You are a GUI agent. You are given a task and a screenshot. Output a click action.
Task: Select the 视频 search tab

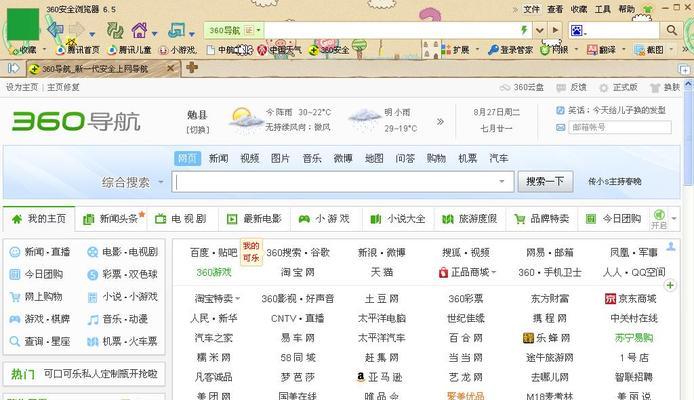[x=250, y=158]
